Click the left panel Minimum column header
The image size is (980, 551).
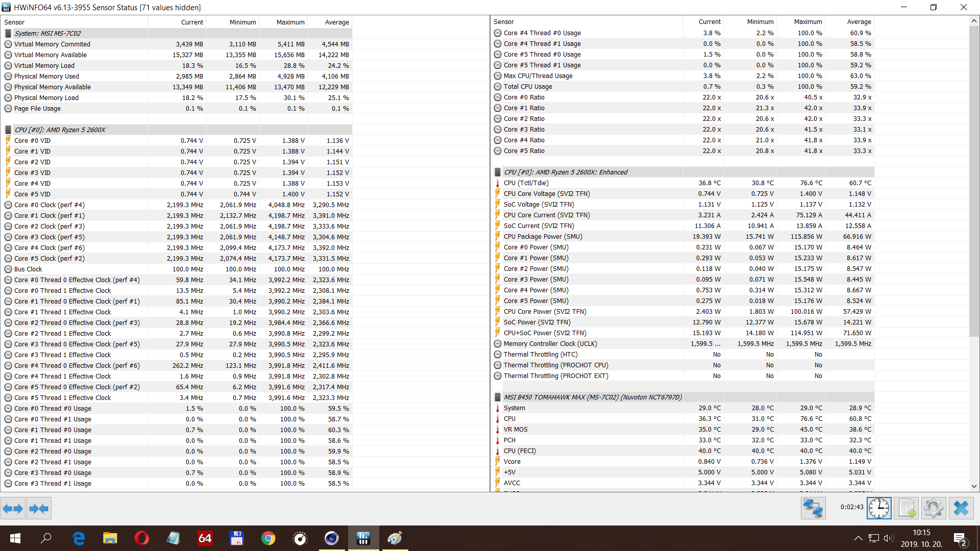(x=233, y=22)
